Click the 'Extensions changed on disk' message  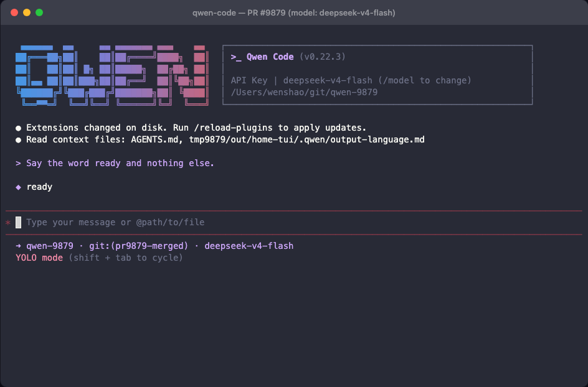coord(196,128)
